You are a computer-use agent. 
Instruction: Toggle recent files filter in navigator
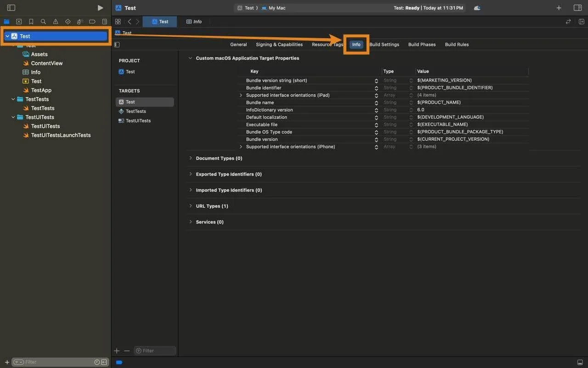click(x=97, y=362)
